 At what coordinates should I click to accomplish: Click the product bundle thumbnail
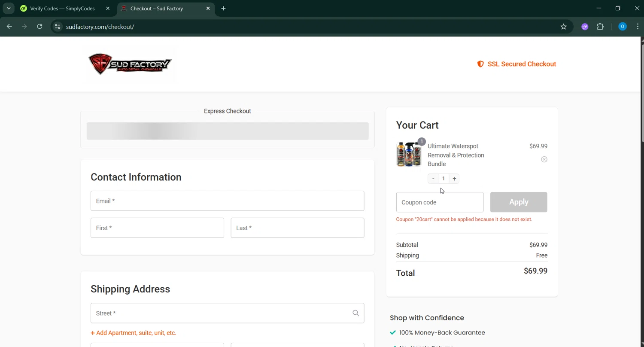(x=409, y=154)
